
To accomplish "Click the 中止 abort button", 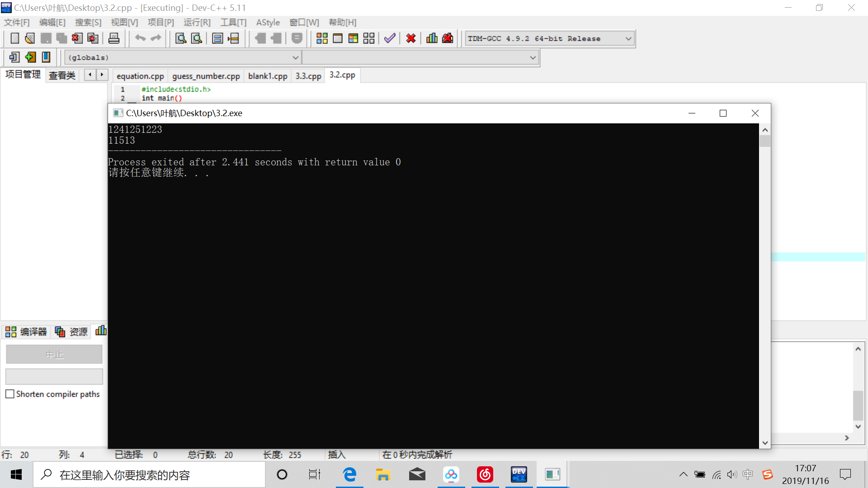I will point(54,355).
